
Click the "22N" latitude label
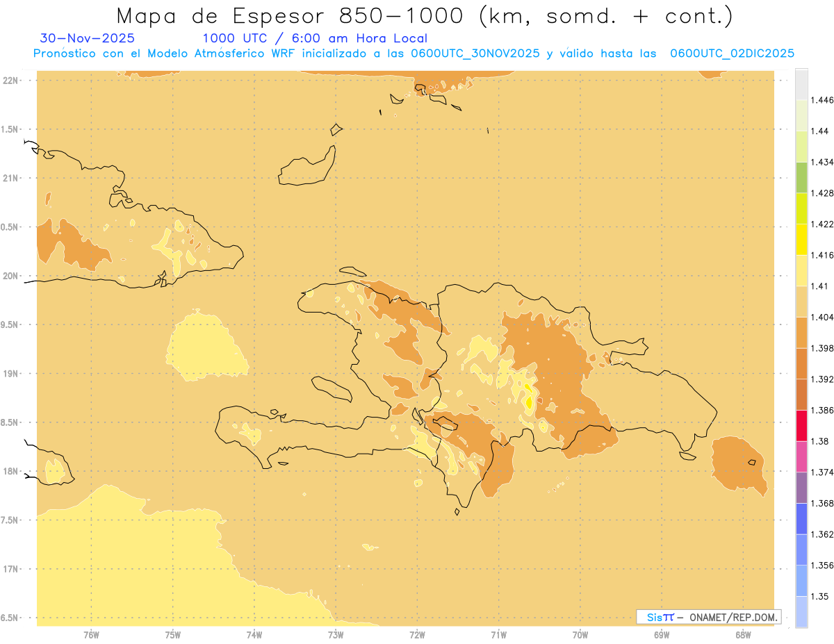pyautogui.click(x=10, y=81)
